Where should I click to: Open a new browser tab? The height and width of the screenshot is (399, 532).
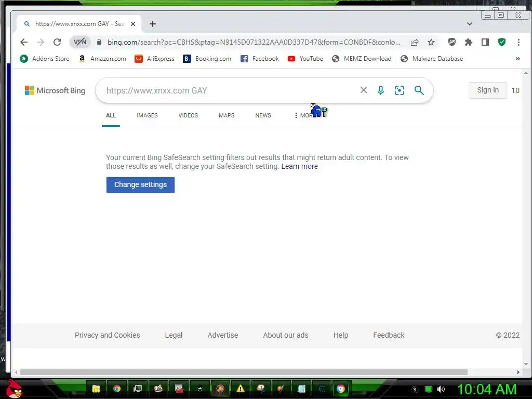pyautogui.click(x=153, y=24)
